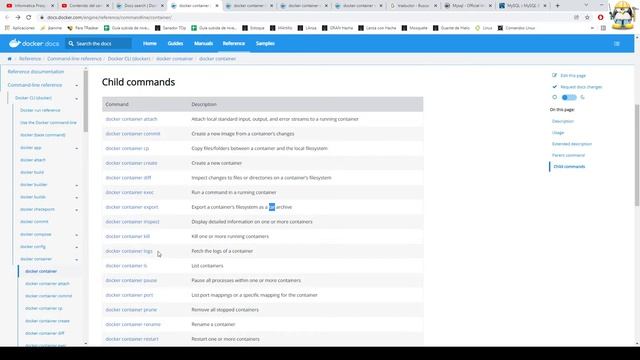The image size is (640, 360).
Task: Collapse Docker CLI (docker) sidebar section
Action: coord(77,98)
